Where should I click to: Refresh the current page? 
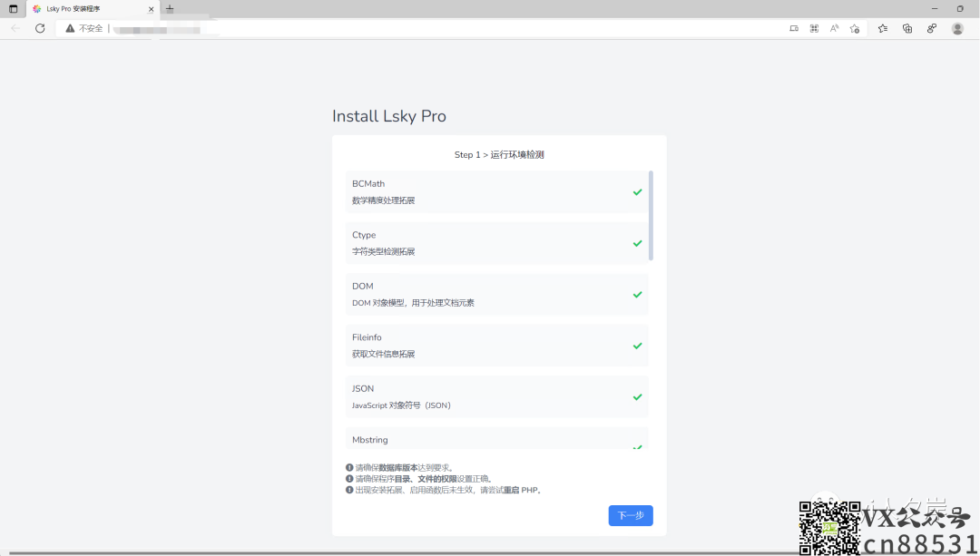click(40, 28)
